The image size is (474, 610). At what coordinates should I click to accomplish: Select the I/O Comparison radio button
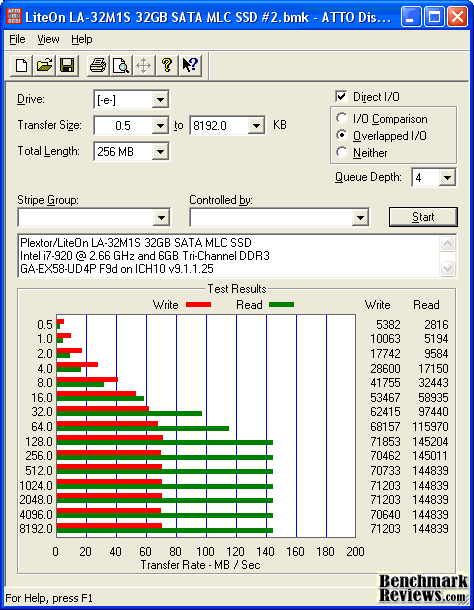click(342, 118)
